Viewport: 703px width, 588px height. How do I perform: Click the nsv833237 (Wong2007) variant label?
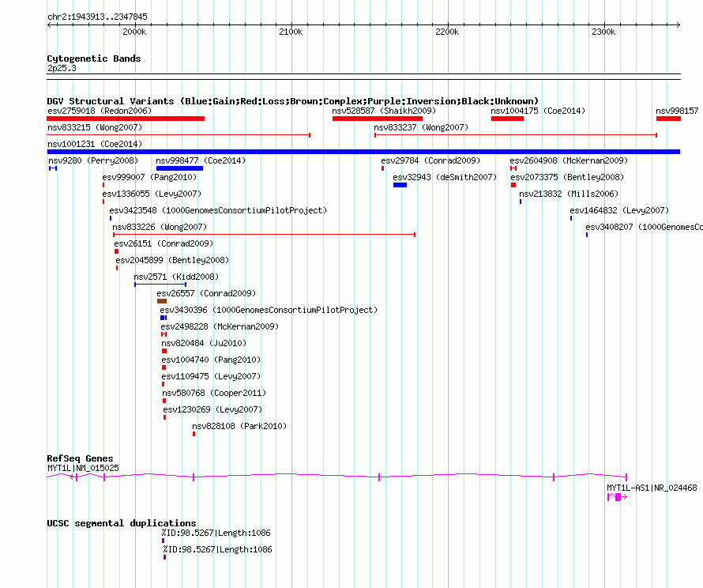tap(420, 127)
